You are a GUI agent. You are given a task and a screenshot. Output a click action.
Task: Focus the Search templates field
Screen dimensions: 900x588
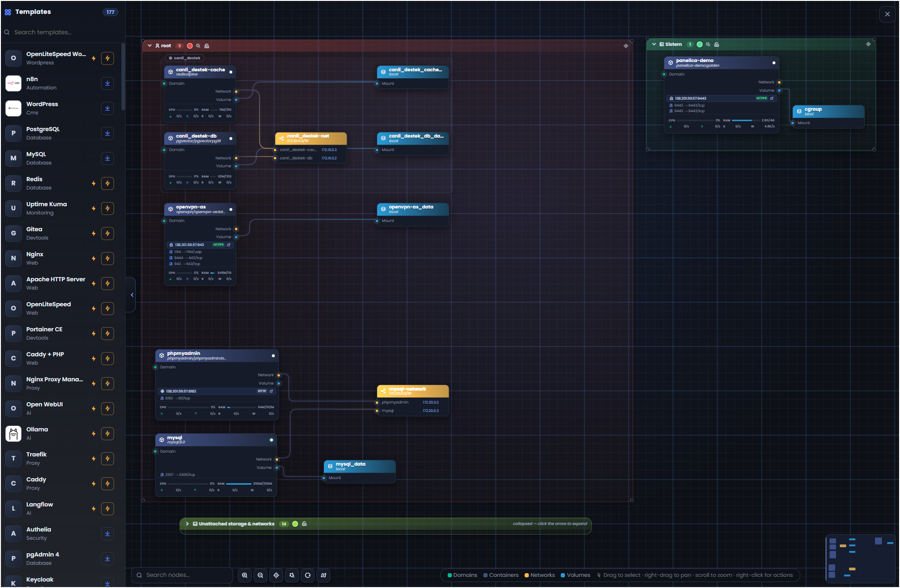(x=63, y=32)
